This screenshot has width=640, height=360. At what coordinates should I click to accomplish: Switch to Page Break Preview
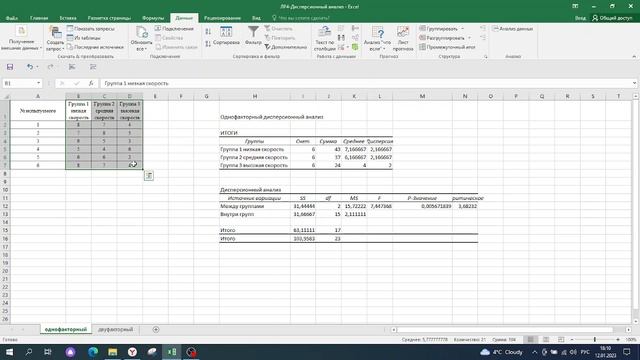(x=561, y=340)
